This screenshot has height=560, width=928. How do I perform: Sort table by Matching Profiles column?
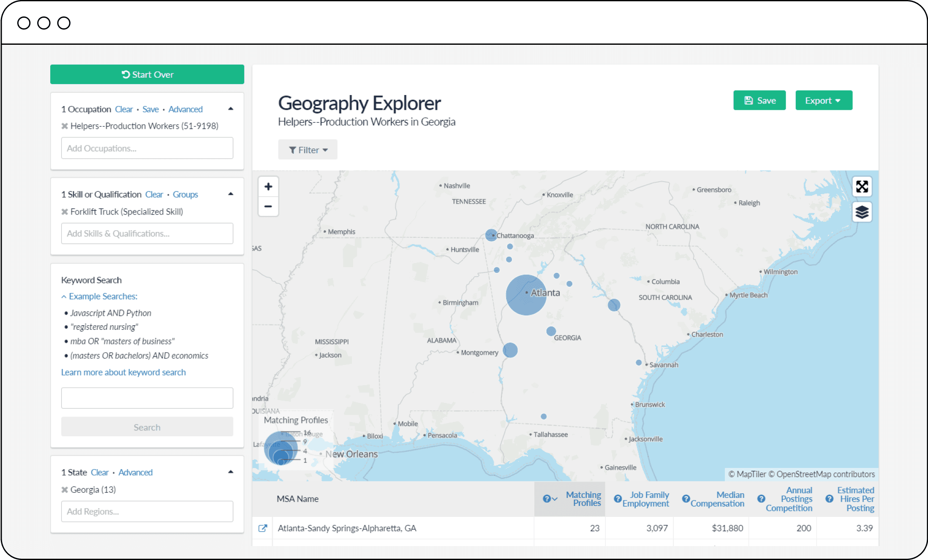coord(583,499)
